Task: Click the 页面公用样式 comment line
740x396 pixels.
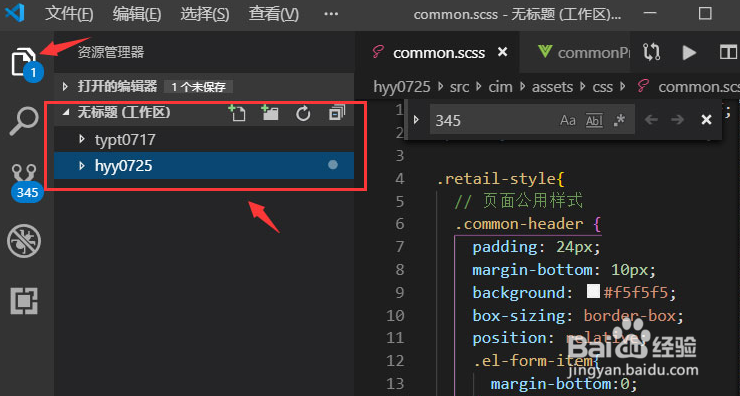Action: (x=519, y=202)
